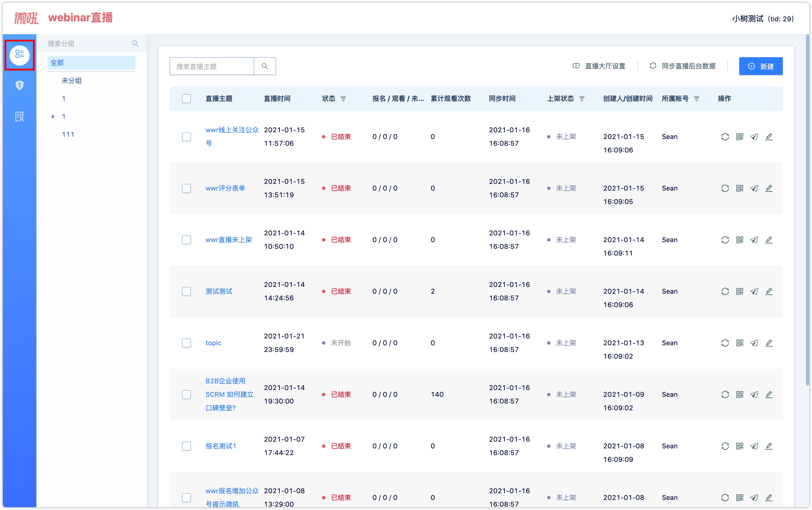Open the live list sidebar icon

click(20, 55)
